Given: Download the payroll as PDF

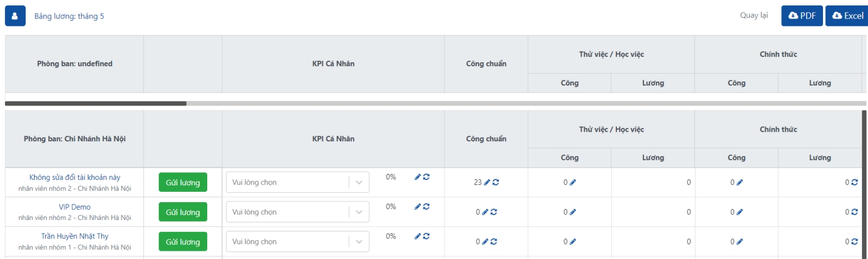Looking at the screenshot, I should click(x=802, y=16).
